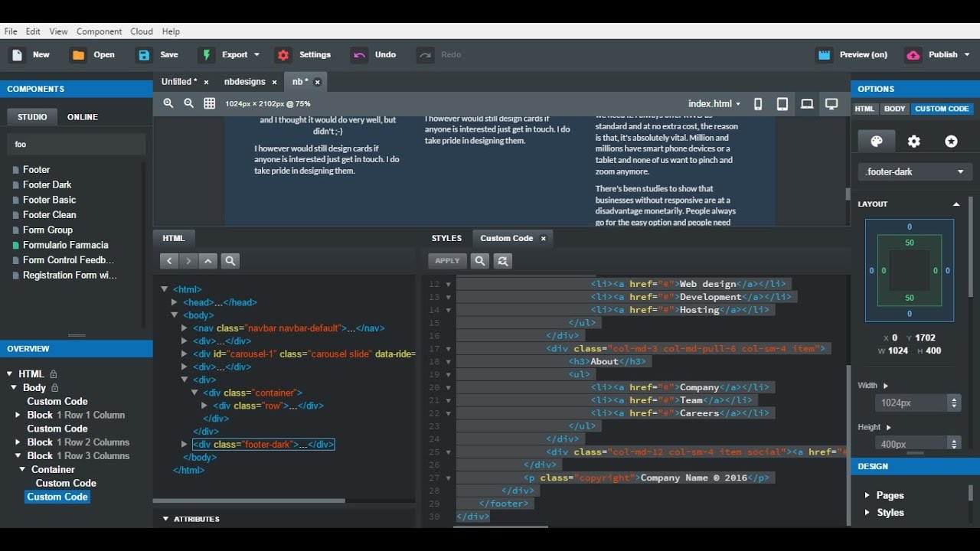The image size is (980, 551).
Task: Switch to tablet device view
Action: click(782, 104)
